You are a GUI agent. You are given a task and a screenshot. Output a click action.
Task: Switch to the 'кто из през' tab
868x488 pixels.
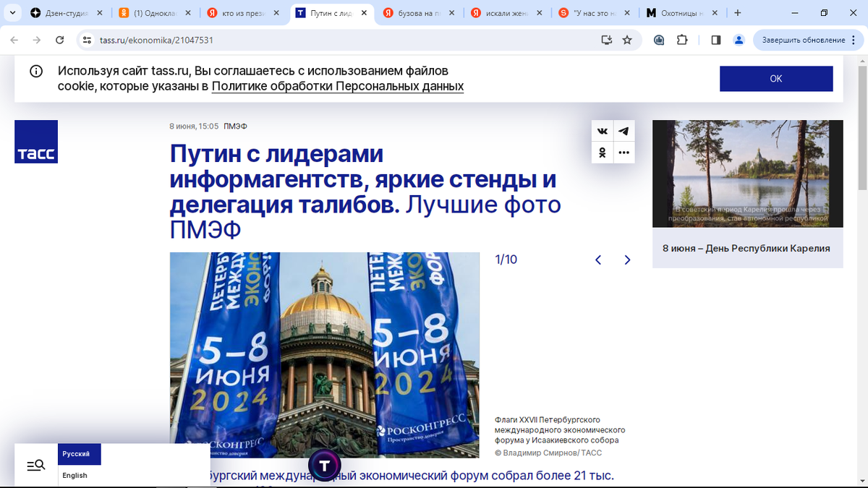point(244,13)
